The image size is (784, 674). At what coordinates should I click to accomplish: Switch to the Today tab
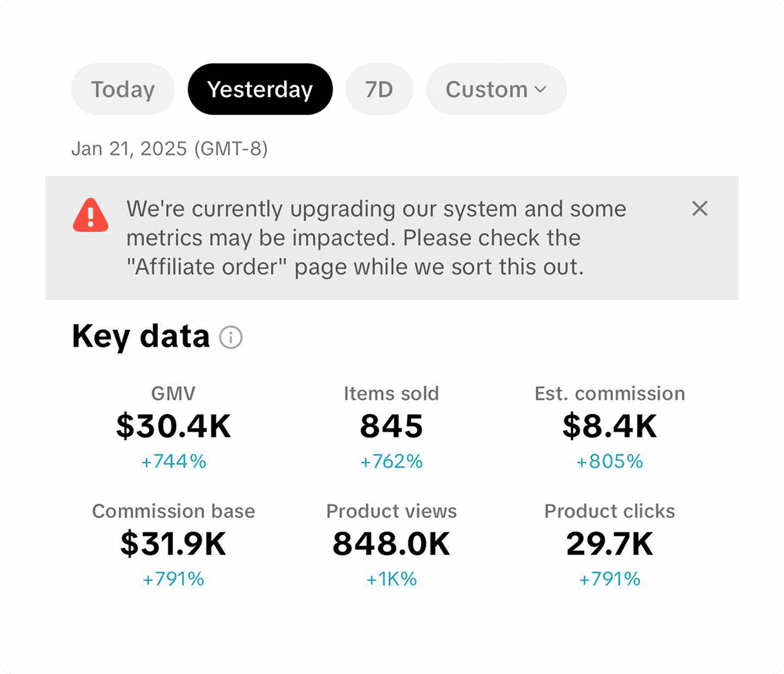122,89
